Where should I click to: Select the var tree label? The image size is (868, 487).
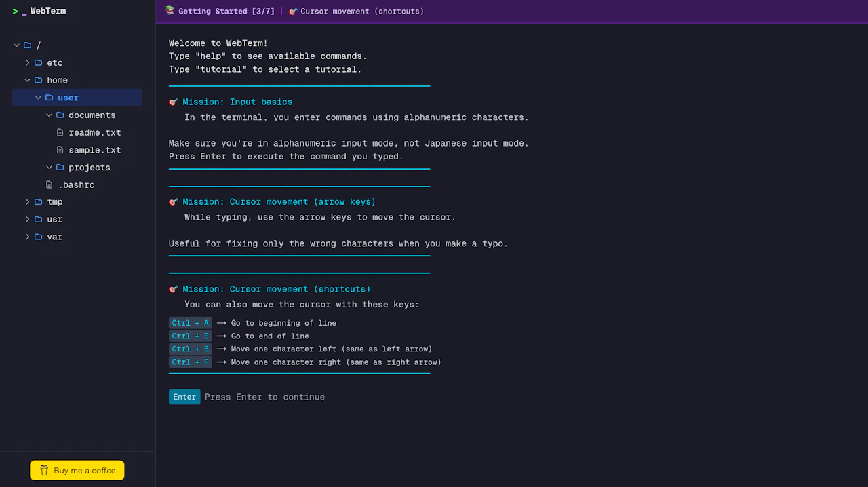[x=55, y=237]
